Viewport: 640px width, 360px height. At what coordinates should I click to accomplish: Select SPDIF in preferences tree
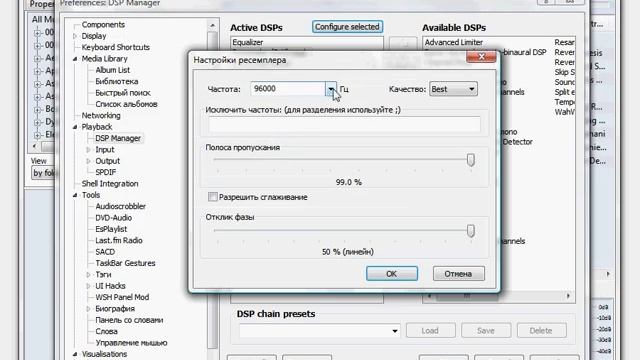click(x=106, y=172)
